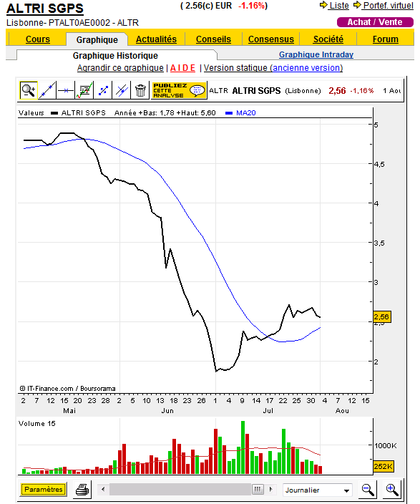Click the IT-Finance.com / Boursorama credit

[67, 389]
